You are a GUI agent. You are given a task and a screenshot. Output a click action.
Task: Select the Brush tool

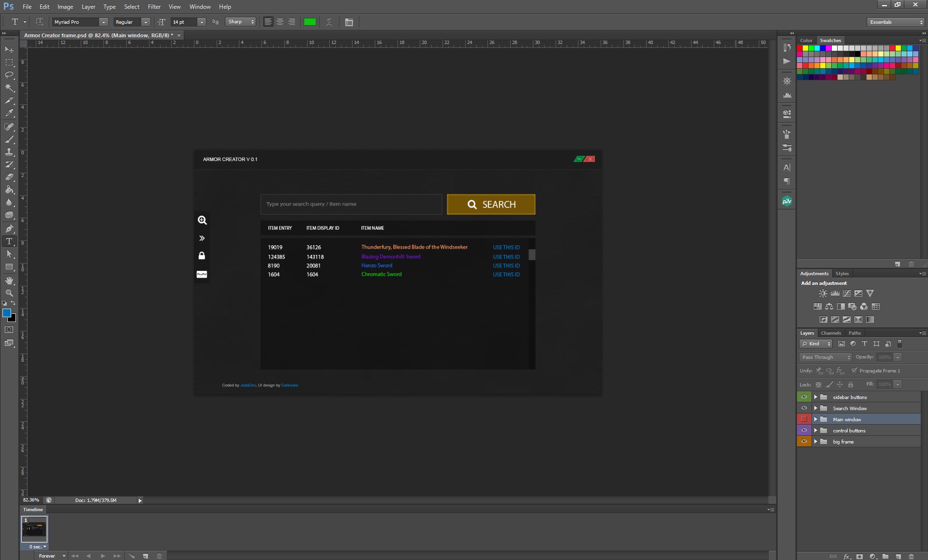[x=9, y=139]
